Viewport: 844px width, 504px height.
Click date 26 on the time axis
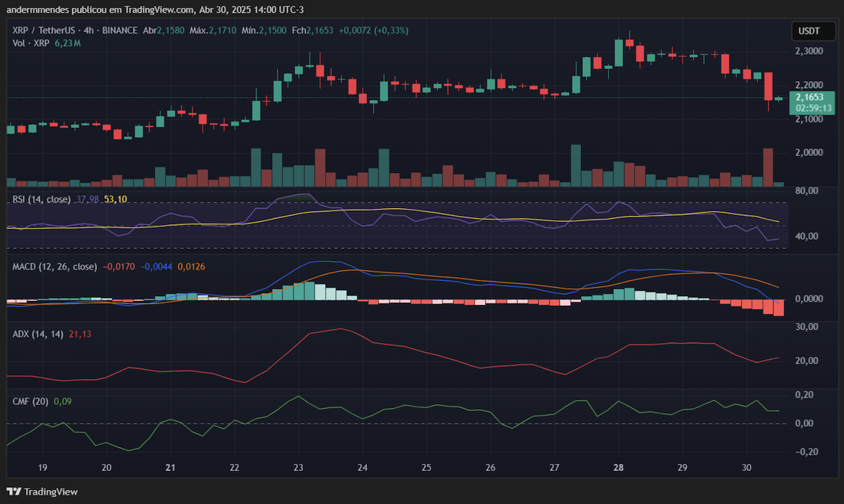click(491, 467)
